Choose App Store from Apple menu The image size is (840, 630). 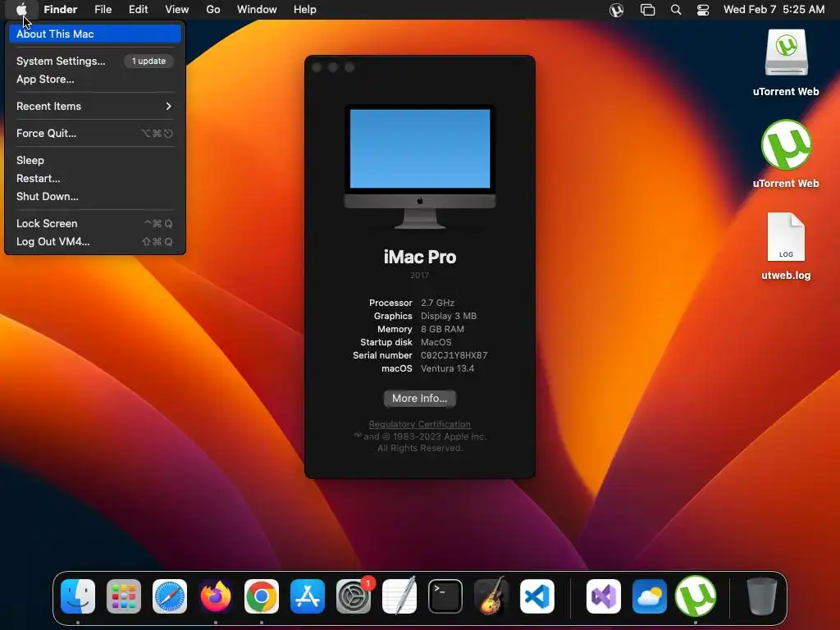pos(95,80)
